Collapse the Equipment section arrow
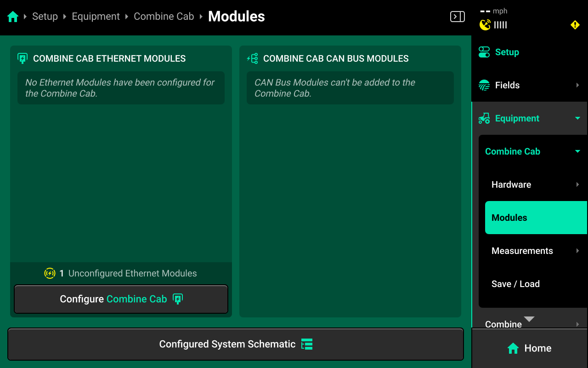Image resolution: width=588 pixels, height=368 pixels. pyautogui.click(x=577, y=118)
